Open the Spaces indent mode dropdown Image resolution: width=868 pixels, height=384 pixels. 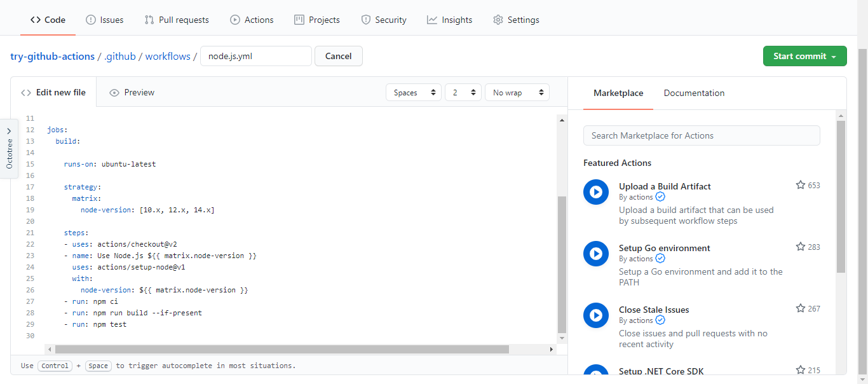413,93
